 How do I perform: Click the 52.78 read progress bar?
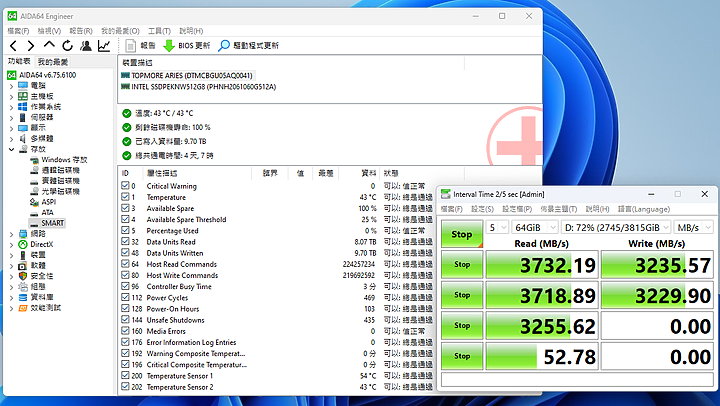[542, 356]
